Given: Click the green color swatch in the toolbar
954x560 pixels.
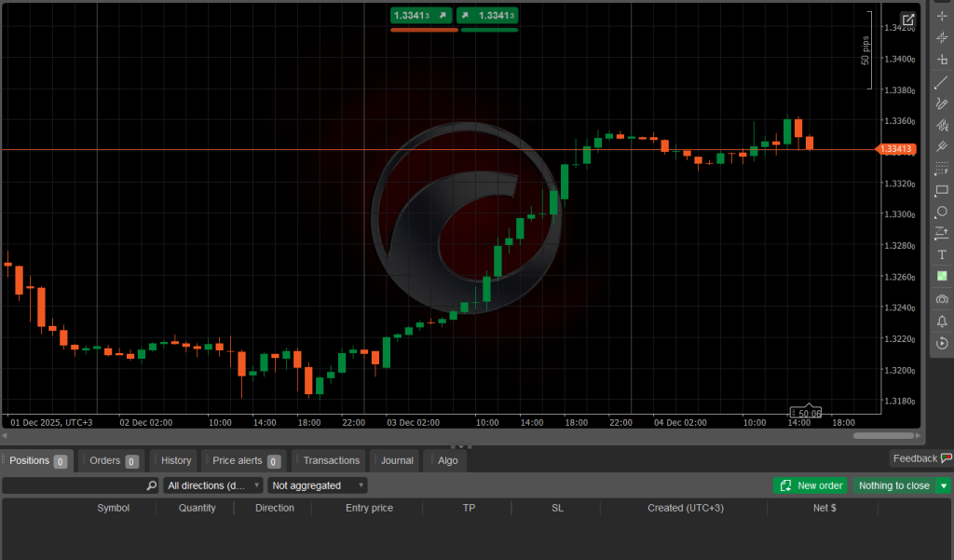Looking at the screenshot, I should click(x=941, y=276).
